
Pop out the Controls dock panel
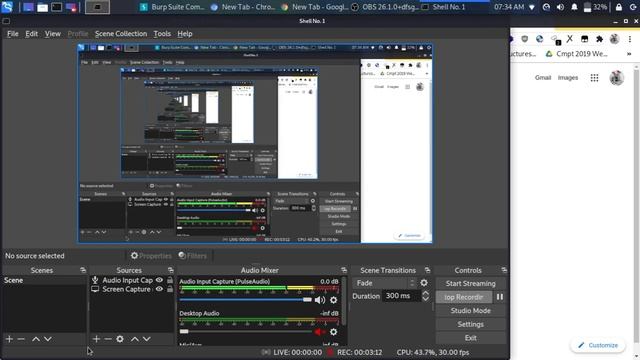(504, 270)
